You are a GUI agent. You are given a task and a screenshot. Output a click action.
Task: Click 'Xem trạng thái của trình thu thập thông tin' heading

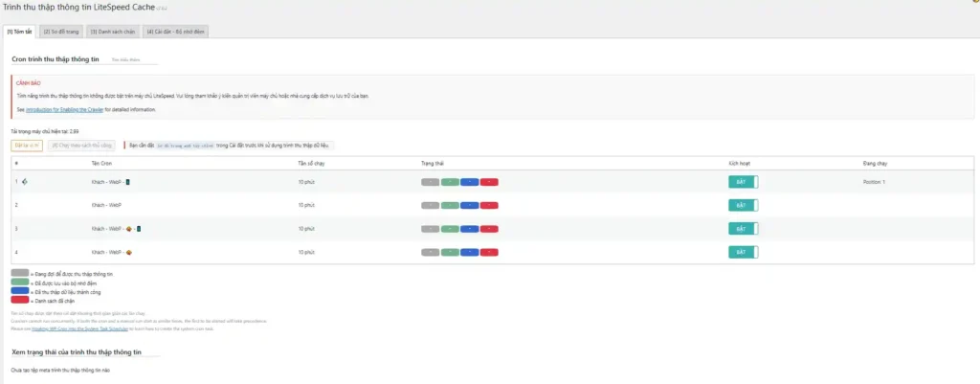coord(77,352)
